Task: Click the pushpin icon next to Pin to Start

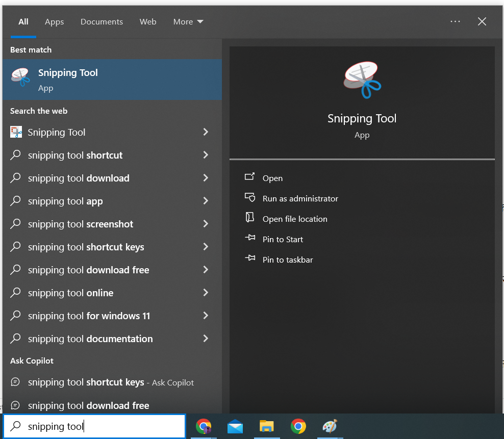Action: 249,239
